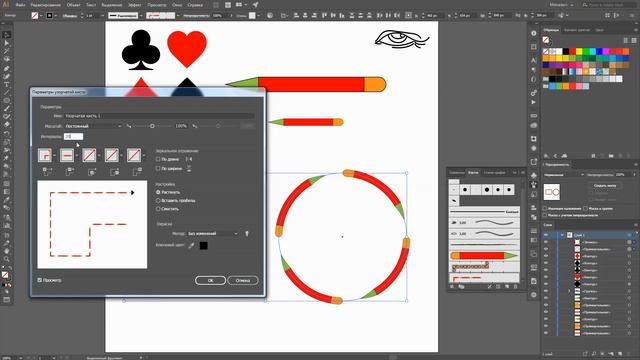Hide Слой 1 using its eye icon
Image resolution: width=640 pixels, height=360 pixels.
click(x=546, y=235)
